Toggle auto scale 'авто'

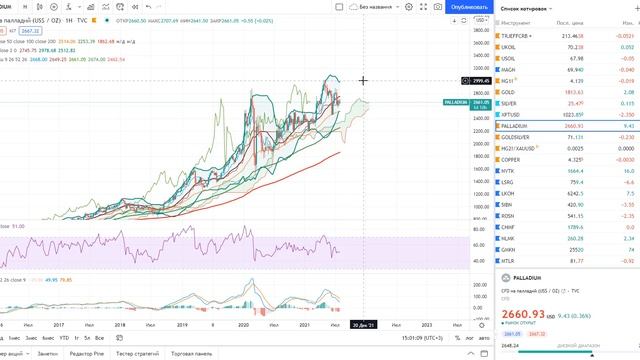[484, 338]
